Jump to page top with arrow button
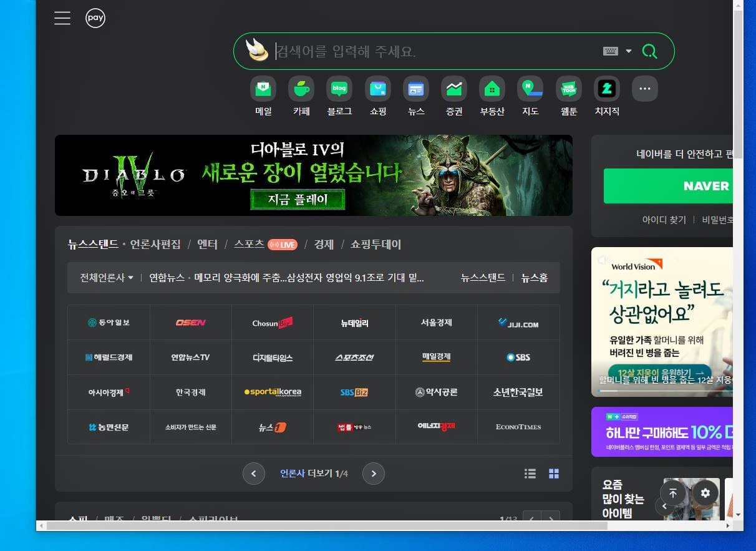The width and height of the screenshot is (756, 551). click(673, 493)
